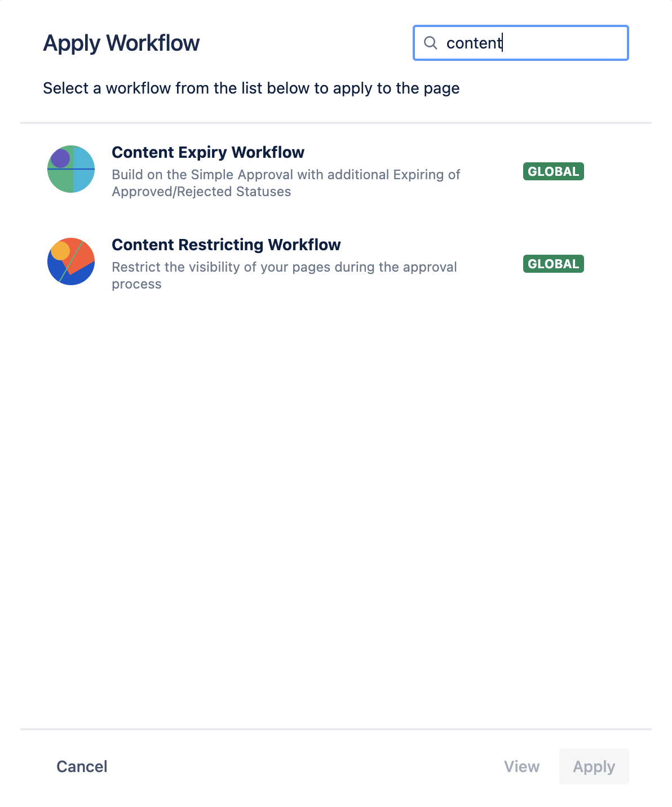Click the Content Restricting Workflow circular icon
Viewport: 672px width, 807px height.
[71, 261]
